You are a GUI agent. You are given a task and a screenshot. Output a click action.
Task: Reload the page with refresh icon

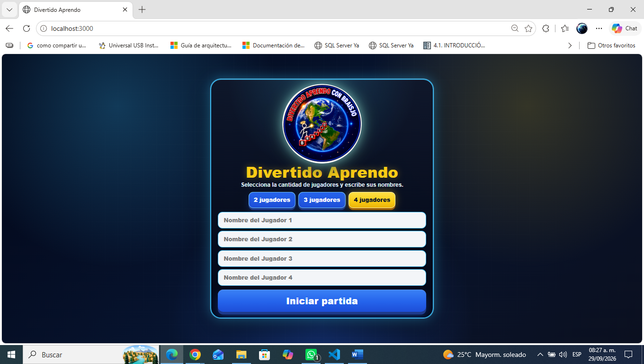[x=27, y=28]
